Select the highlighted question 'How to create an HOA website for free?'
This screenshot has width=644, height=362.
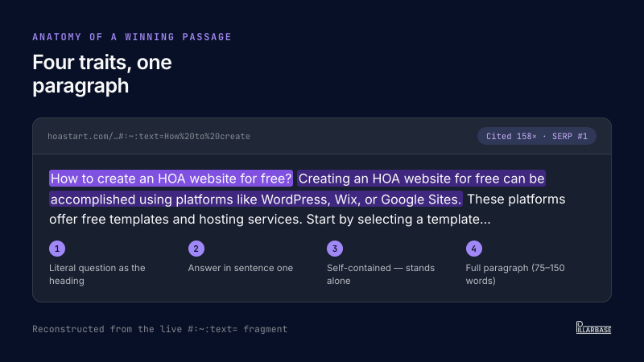[x=171, y=179]
